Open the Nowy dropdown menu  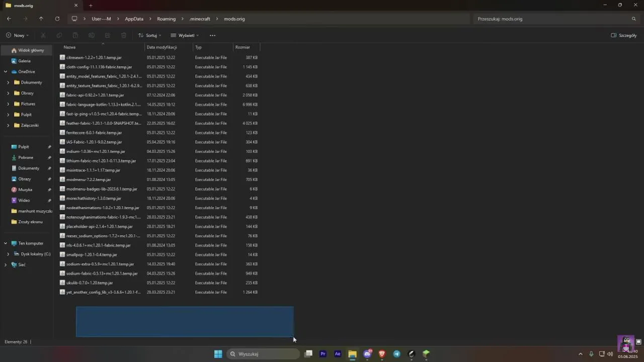[17, 35]
